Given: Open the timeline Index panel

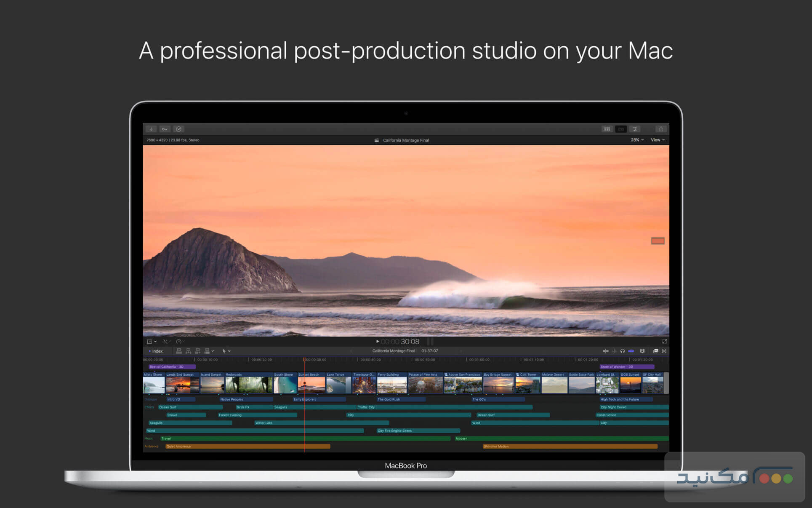Looking at the screenshot, I should 157,351.
